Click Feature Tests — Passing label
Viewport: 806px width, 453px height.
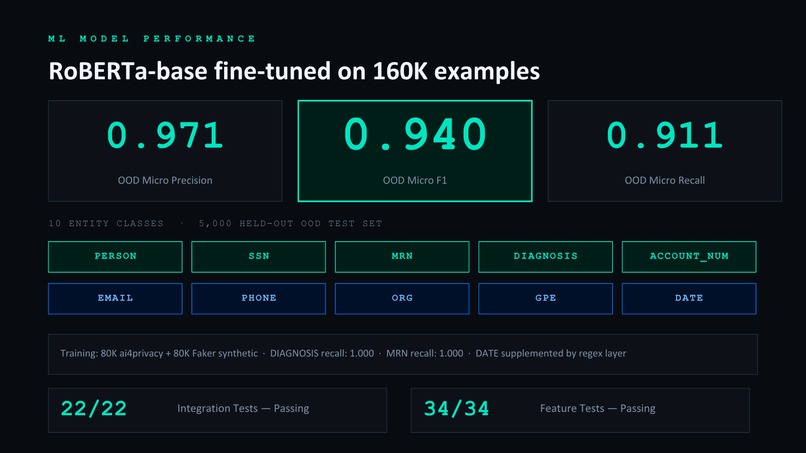click(598, 408)
